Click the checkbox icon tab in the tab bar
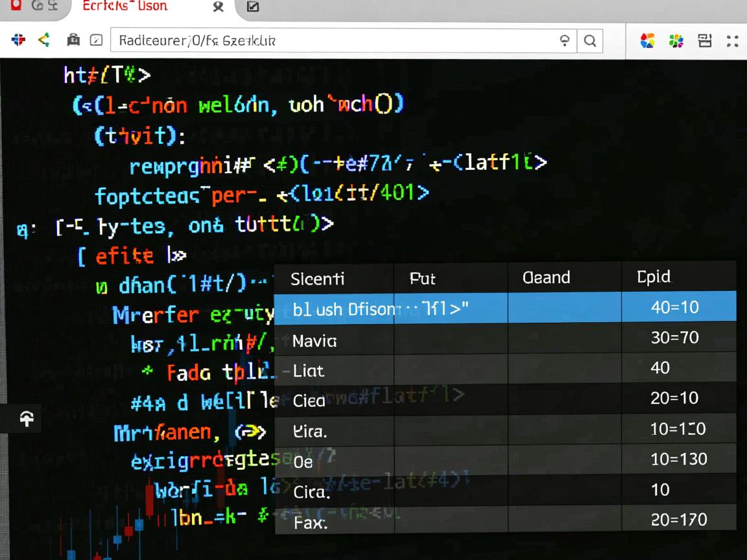Screen dimensions: 747x560 coord(253,7)
